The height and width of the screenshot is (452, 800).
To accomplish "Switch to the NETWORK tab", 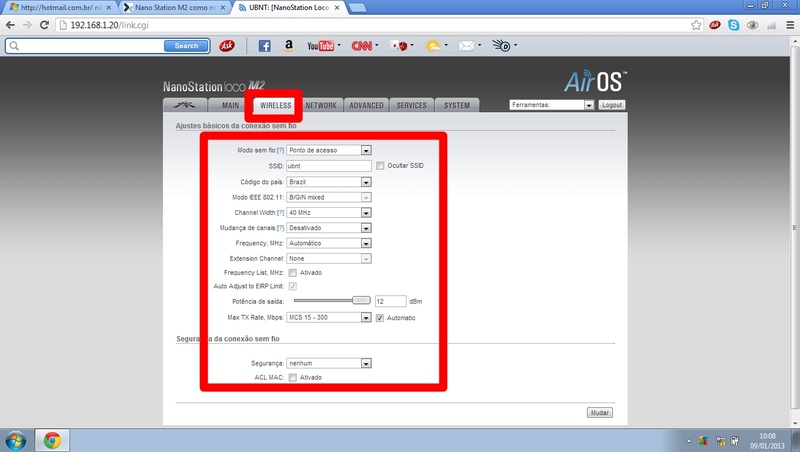I will 321,105.
